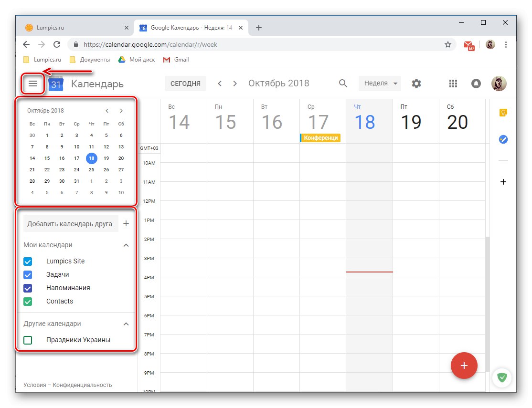
Task: Open the Google Apps grid icon
Action: click(453, 83)
